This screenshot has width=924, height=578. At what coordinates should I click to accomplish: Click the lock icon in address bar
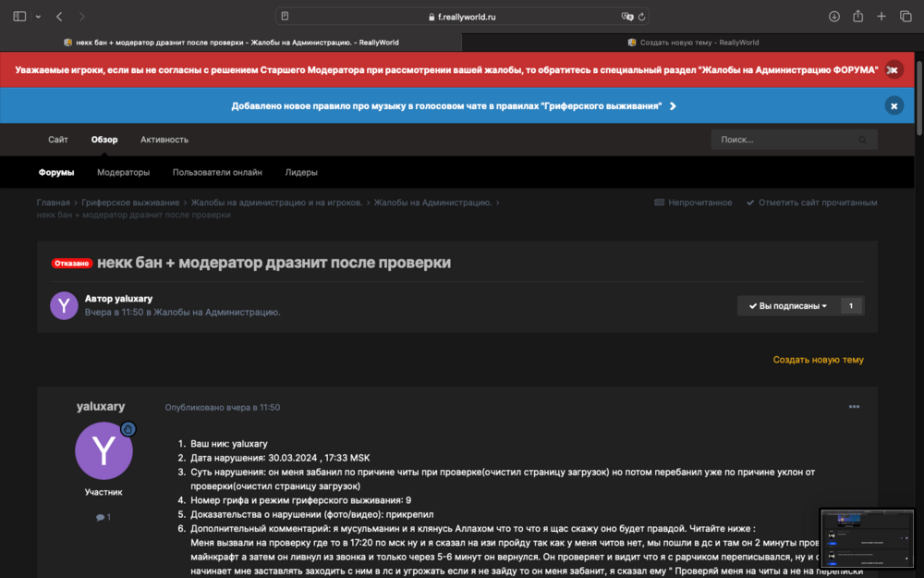click(432, 17)
